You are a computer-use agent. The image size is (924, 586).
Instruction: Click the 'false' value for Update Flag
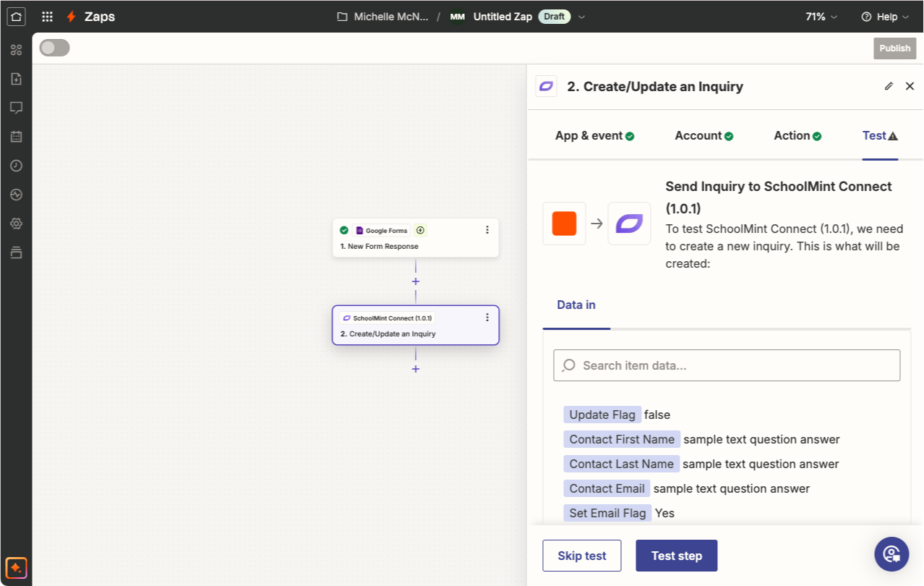(657, 415)
